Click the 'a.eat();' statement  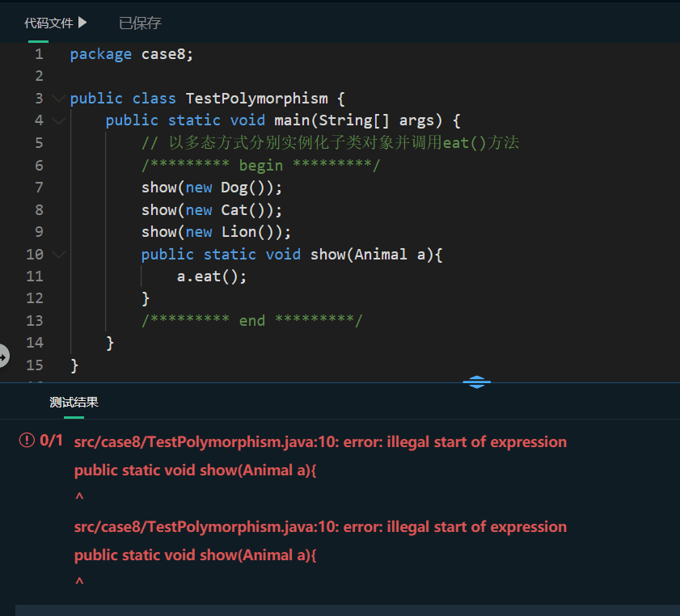point(211,276)
